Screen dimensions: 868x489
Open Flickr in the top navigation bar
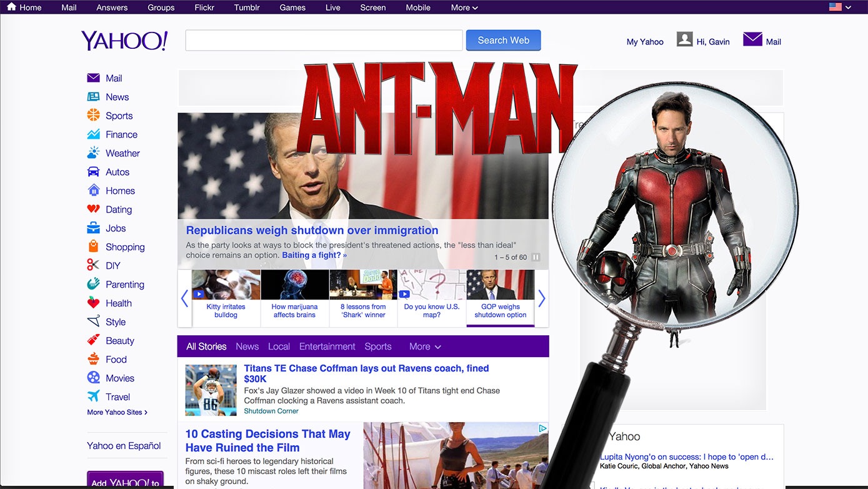coord(204,8)
